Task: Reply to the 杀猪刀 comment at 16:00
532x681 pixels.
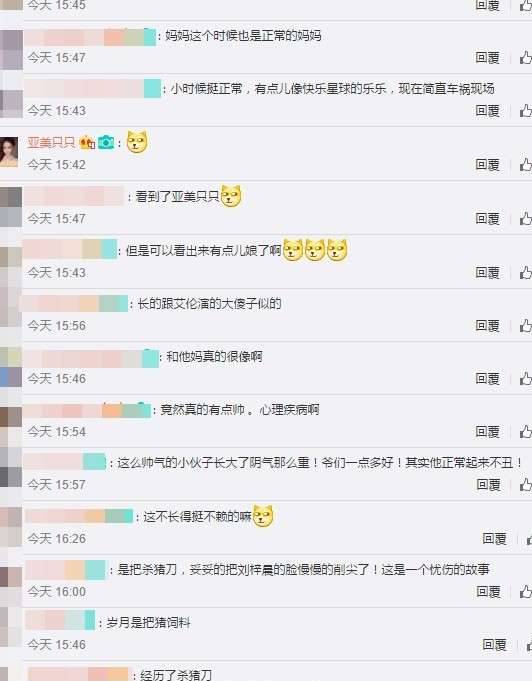Action: (488, 592)
